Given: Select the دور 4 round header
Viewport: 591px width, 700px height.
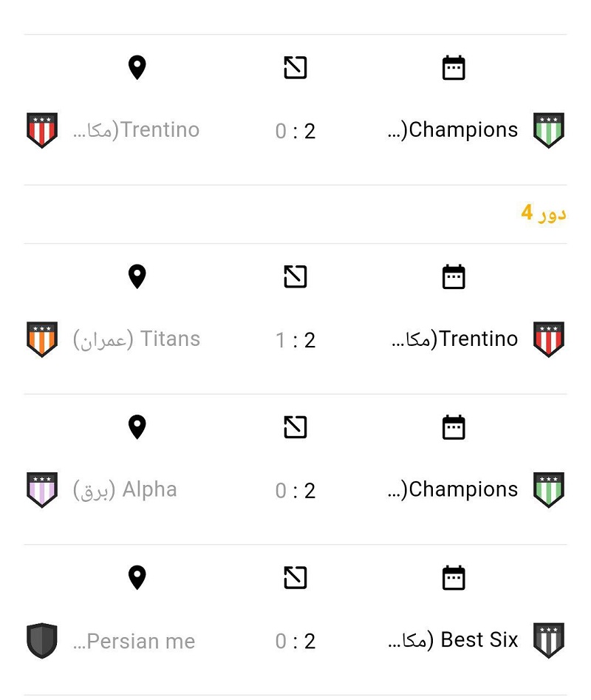Looking at the screenshot, I should click(543, 213).
